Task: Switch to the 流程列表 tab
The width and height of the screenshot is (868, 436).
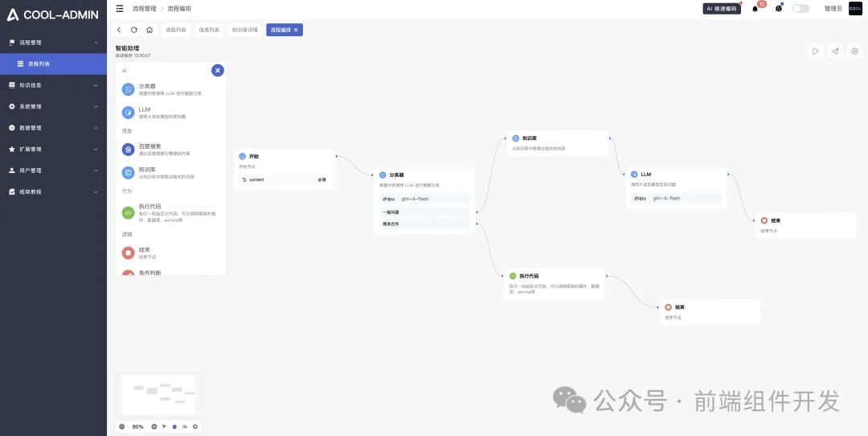Action: [x=176, y=30]
